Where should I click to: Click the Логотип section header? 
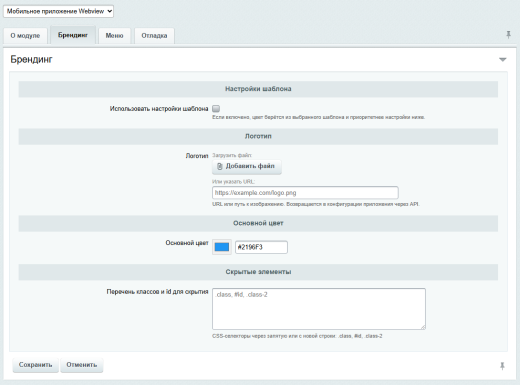258,136
